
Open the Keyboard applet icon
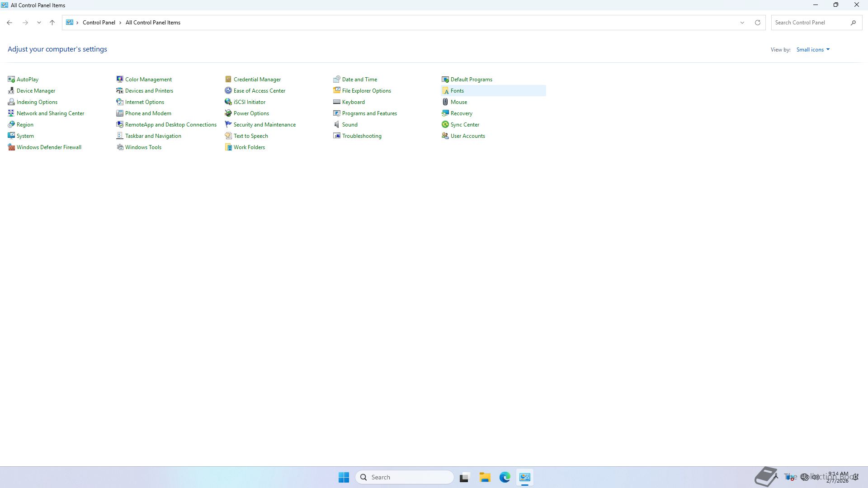(337, 102)
